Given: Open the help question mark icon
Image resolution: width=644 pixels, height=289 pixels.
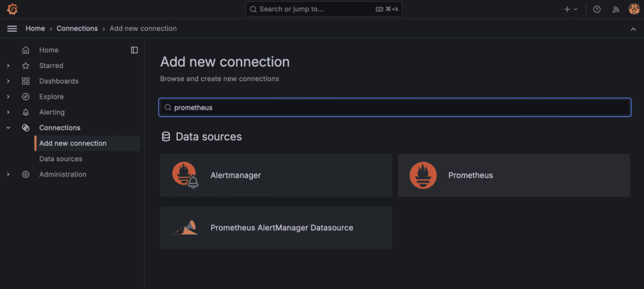Looking at the screenshot, I should pyautogui.click(x=597, y=9).
